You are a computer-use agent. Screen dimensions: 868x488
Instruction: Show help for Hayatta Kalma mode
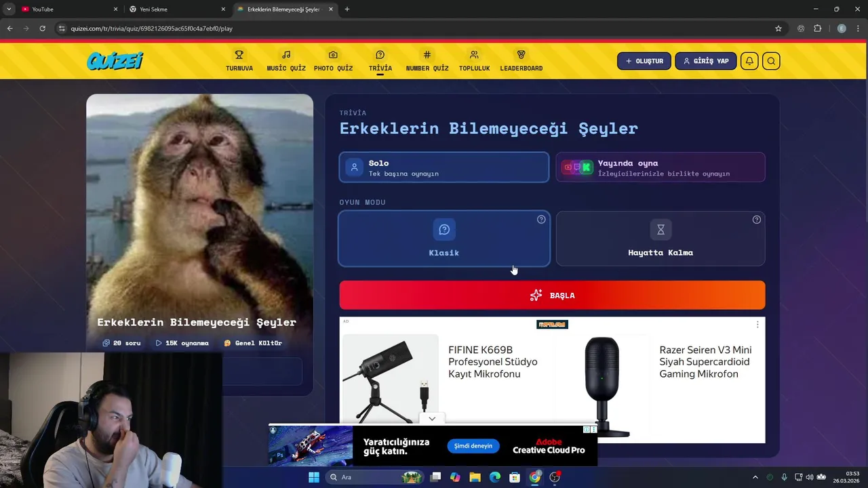pos(757,220)
